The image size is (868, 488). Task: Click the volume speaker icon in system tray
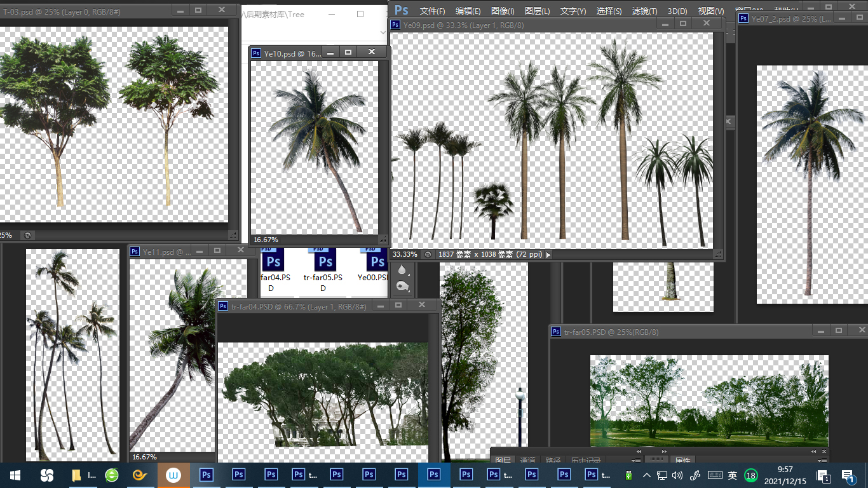677,475
